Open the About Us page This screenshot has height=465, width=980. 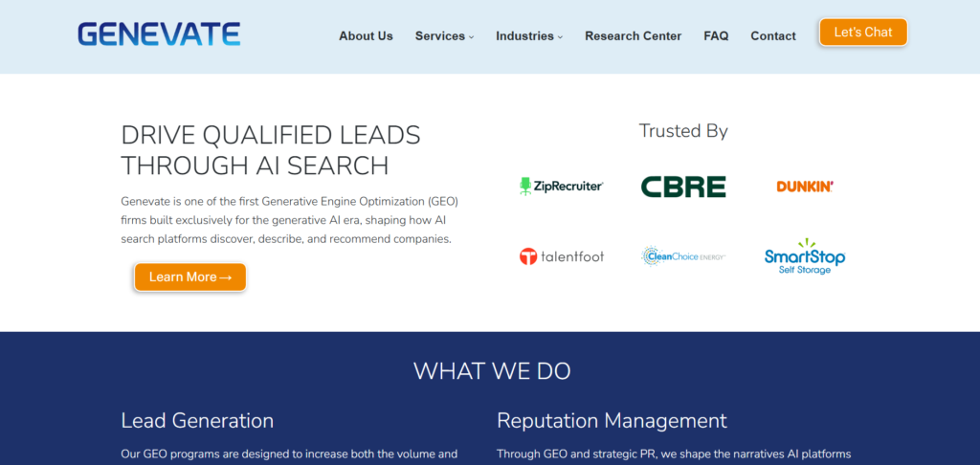tap(366, 36)
